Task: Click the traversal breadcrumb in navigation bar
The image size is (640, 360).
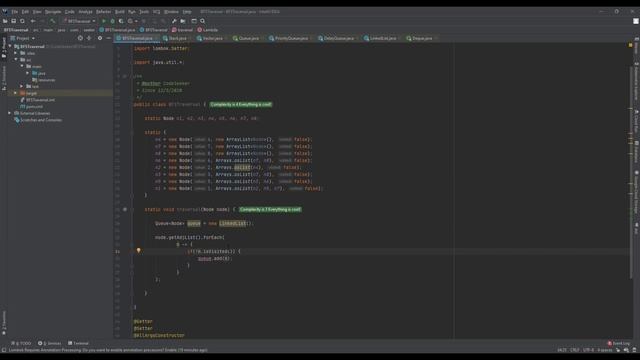Action: coord(182,30)
